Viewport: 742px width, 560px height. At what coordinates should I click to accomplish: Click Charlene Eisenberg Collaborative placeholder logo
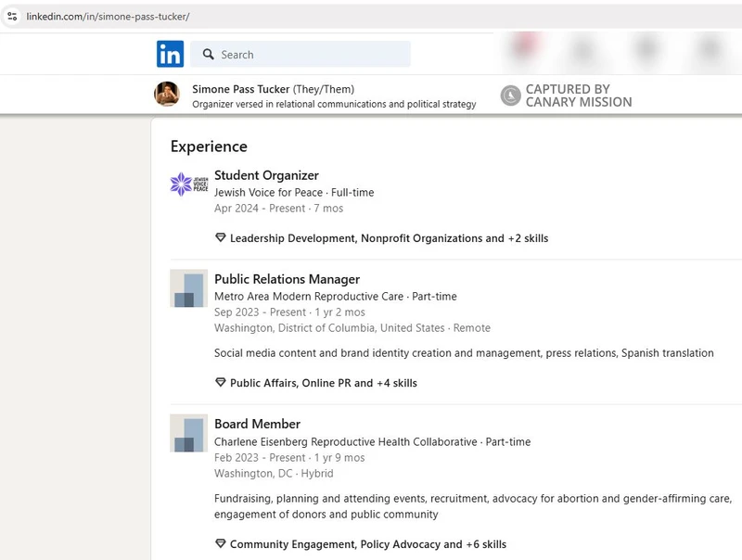189,433
